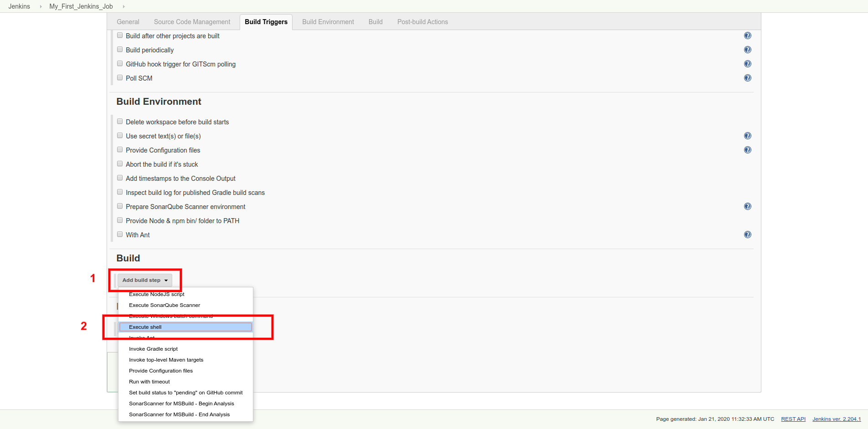Open the Build tab
The height and width of the screenshot is (429, 868).
click(x=375, y=22)
